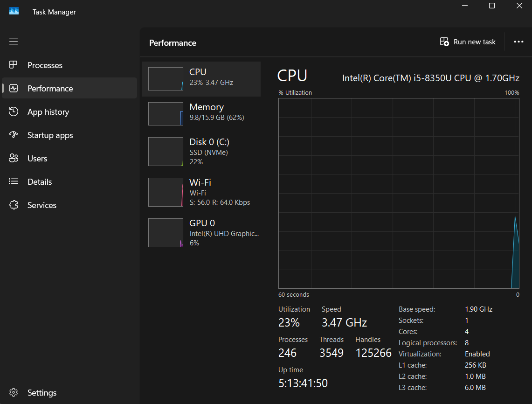Select the GPU 0 thumbnail graph
This screenshot has width=532, height=404.
pos(166,232)
